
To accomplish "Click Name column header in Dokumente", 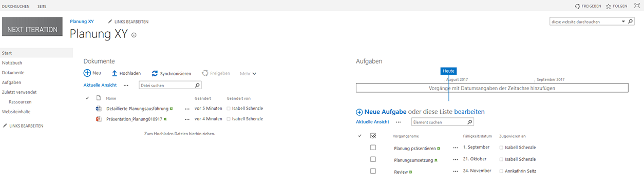I will point(111,98).
